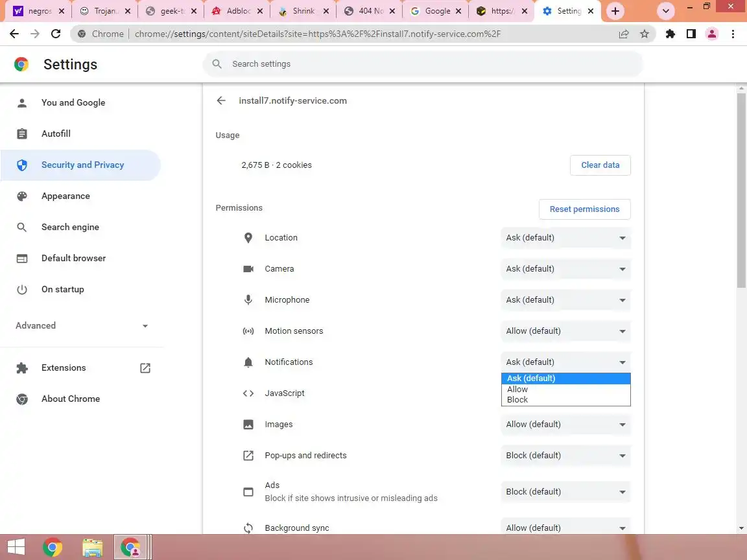Click the Notifications bell icon
Viewport: 747px width, 560px height.
pos(248,362)
